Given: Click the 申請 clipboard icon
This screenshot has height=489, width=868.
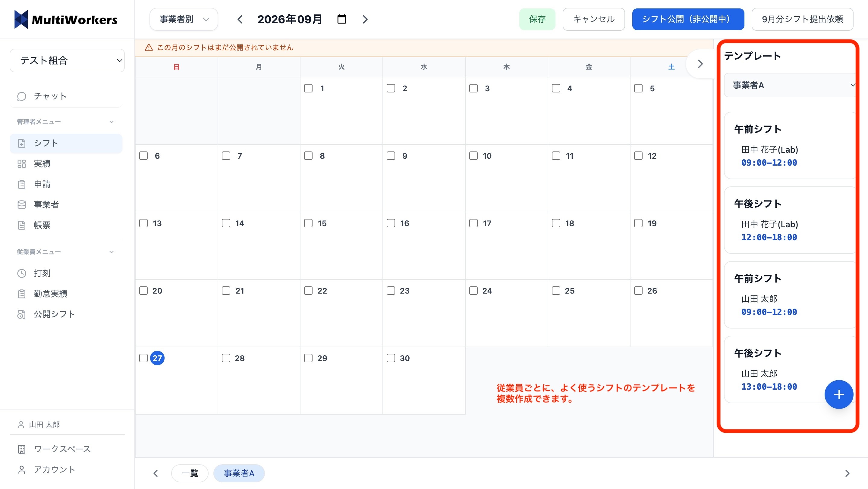Looking at the screenshot, I should coord(22,184).
